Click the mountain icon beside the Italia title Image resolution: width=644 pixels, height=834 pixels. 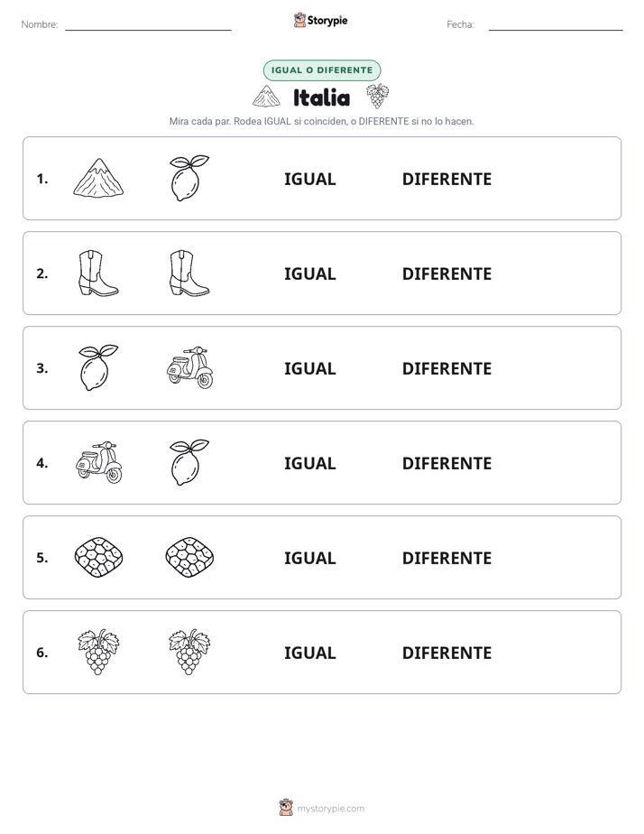[x=266, y=97]
